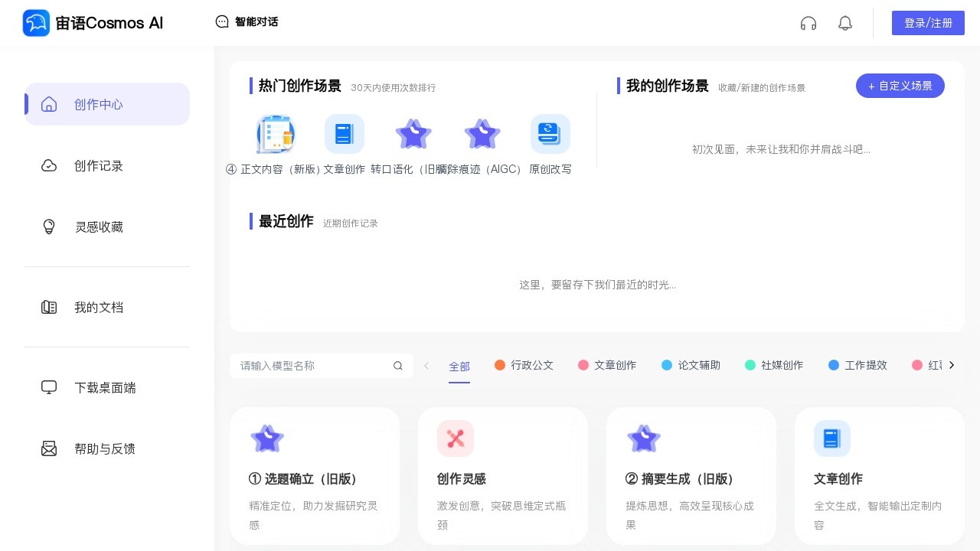The width and height of the screenshot is (980, 551).
Task: Go to 创作记录 in the sidebar
Action: 98,166
